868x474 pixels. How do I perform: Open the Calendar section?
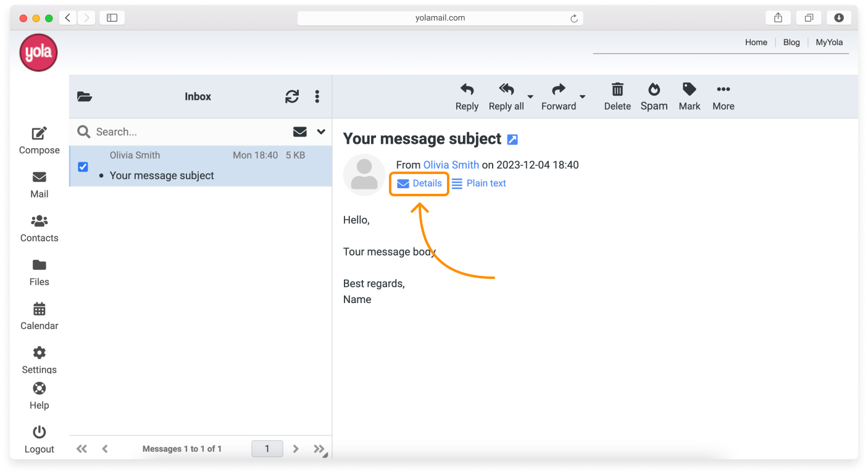click(x=39, y=316)
